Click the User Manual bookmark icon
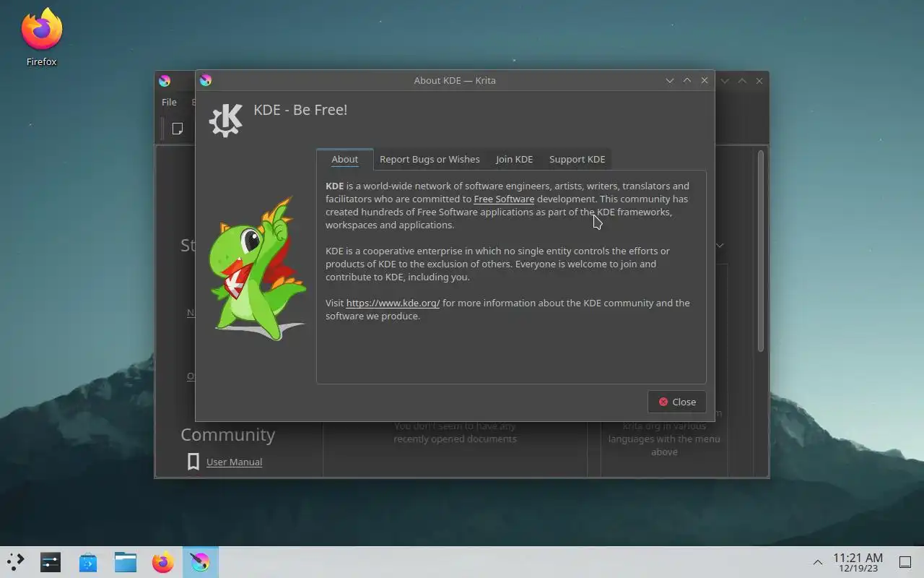This screenshot has height=578, width=924. point(193,462)
